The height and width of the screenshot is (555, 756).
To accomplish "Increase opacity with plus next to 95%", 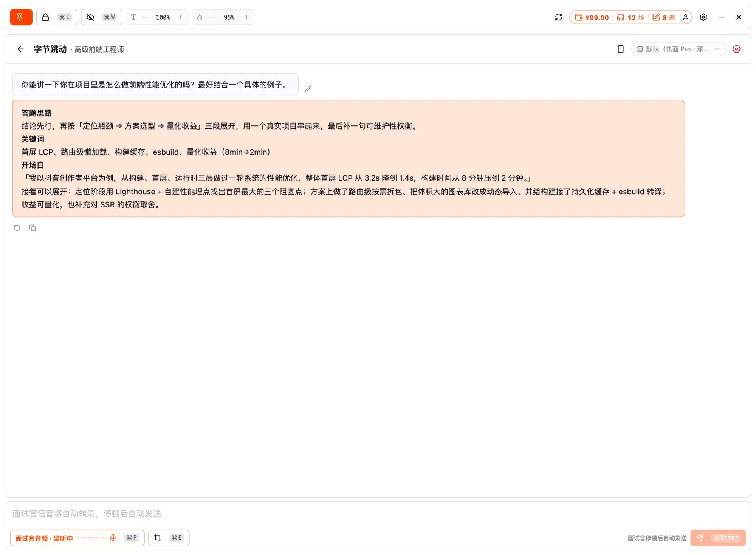I will [247, 17].
